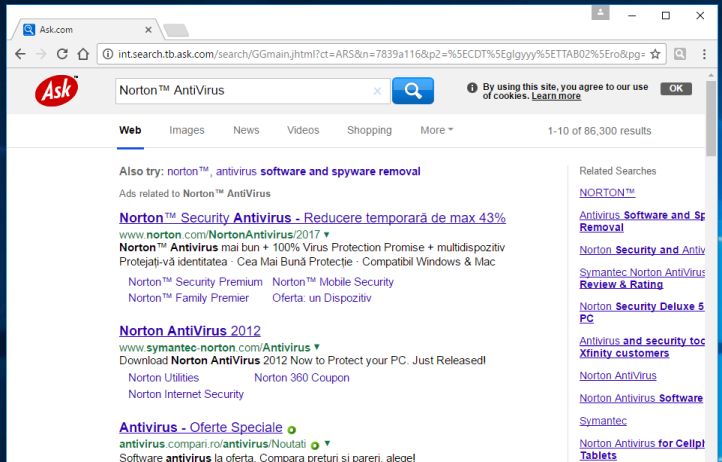Viewport: 722px width, 462px height.
Task: Open the Norton Security Premium sitelink
Action: [195, 282]
